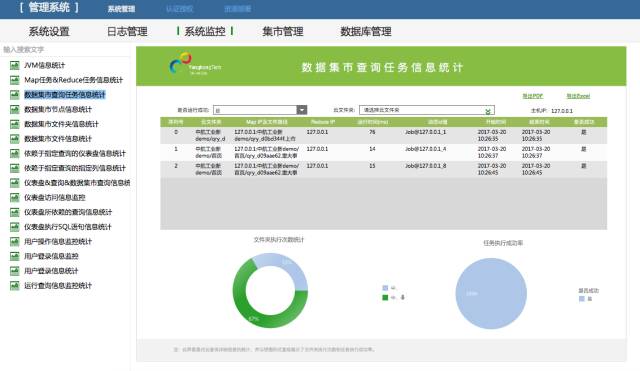The width and height of the screenshot is (640, 371).
Task: Click the company logo in the green report header
Action: pyautogui.click(x=195, y=64)
